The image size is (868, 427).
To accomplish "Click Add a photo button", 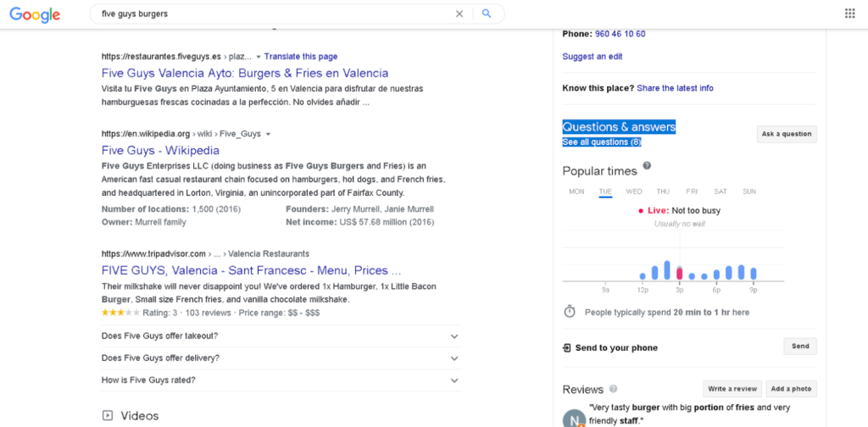I will [791, 389].
